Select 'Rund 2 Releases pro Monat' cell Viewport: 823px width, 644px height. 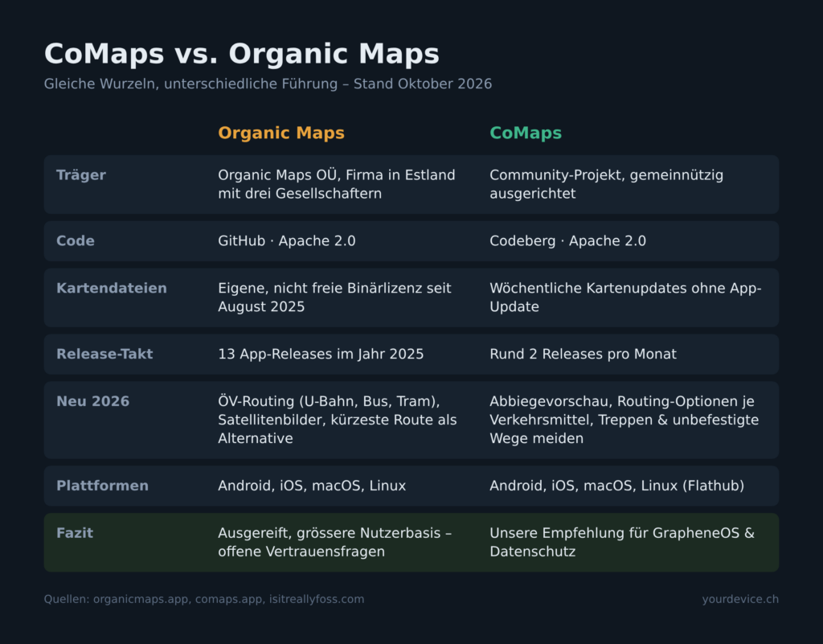tap(583, 355)
